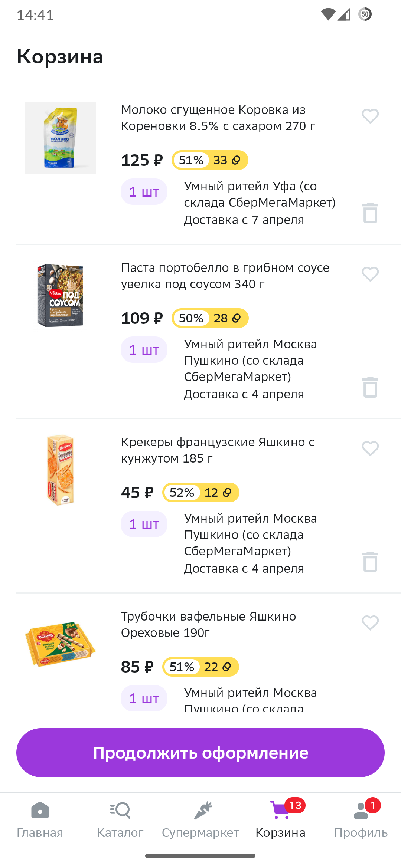Open quantity selector for Молоко сгущенное
Image resolution: width=401 pixels, height=868 pixels.
(x=144, y=192)
